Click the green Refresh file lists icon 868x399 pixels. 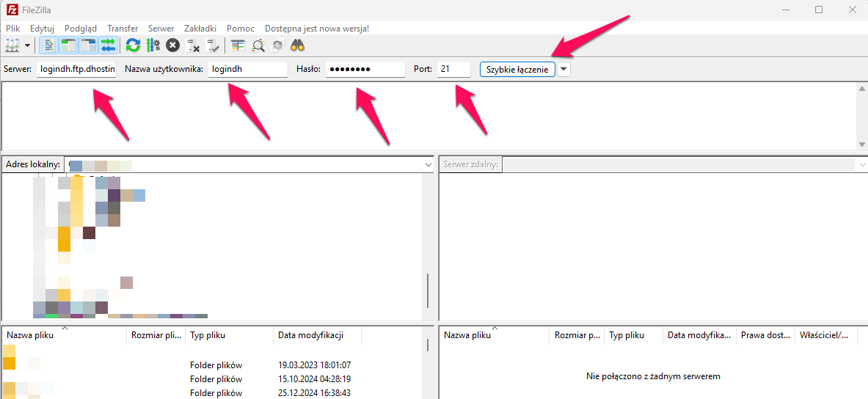[x=133, y=45]
